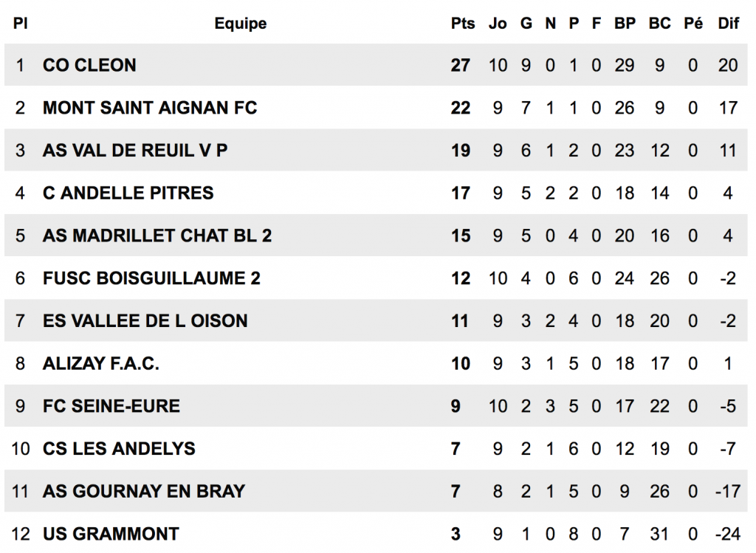Select the BP column header

click(x=625, y=24)
